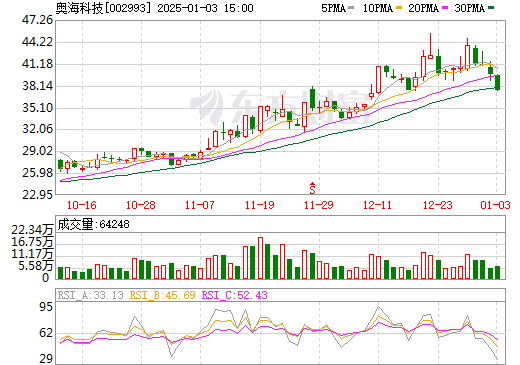Image resolution: width=520 pixels, height=365 pixels.
Task: Click price axis label 35.10
Action: (x=37, y=108)
